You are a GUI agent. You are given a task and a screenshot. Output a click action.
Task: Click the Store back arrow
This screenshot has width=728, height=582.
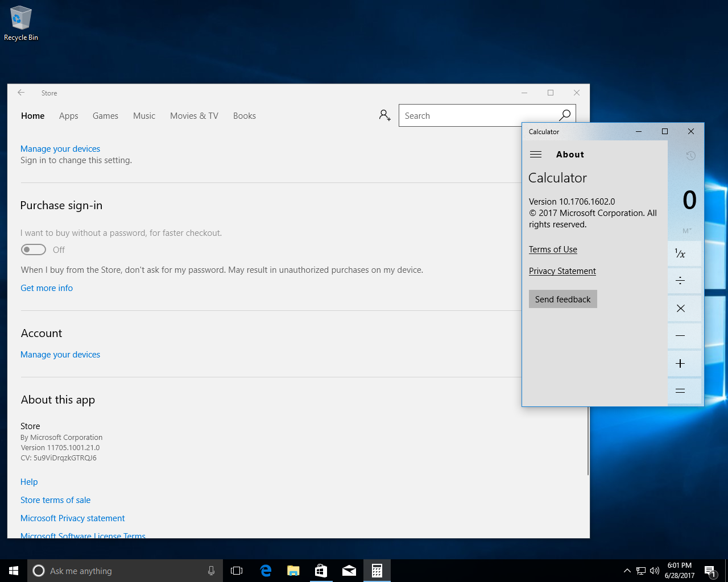pyautogui.click(x=21, y=93)
